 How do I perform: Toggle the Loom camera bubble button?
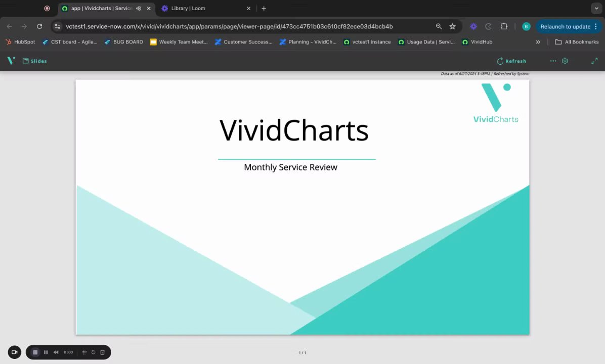[15, 352]
